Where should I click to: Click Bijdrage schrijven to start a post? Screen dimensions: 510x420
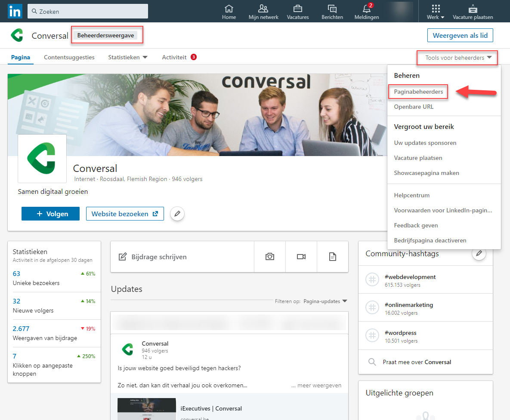click(x=182, y=257)
